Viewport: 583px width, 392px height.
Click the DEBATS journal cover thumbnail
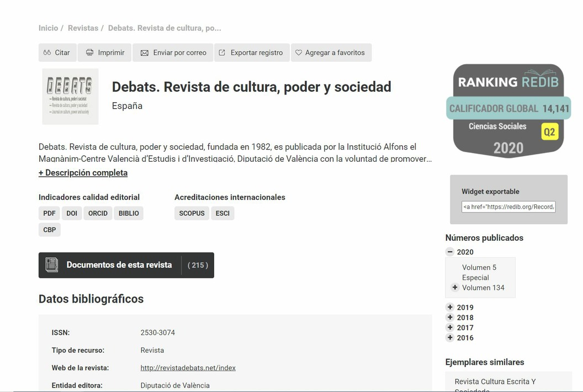click(x=70, y=96)
